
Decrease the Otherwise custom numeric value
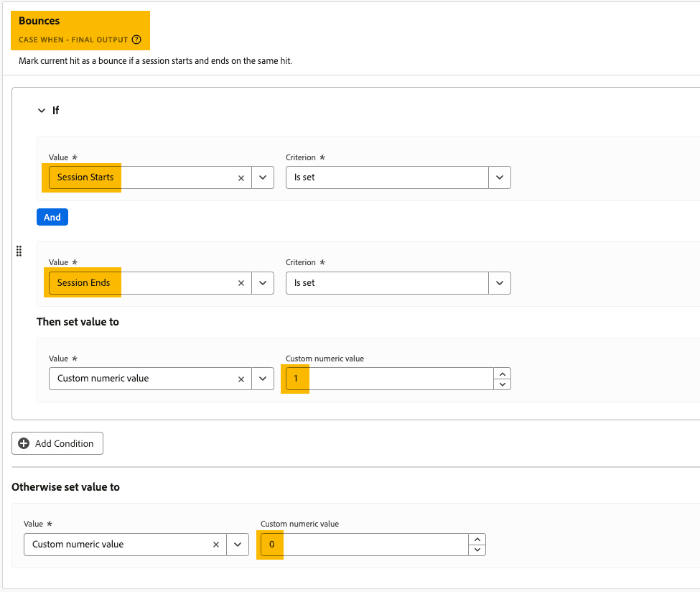[x=477, y=550]
